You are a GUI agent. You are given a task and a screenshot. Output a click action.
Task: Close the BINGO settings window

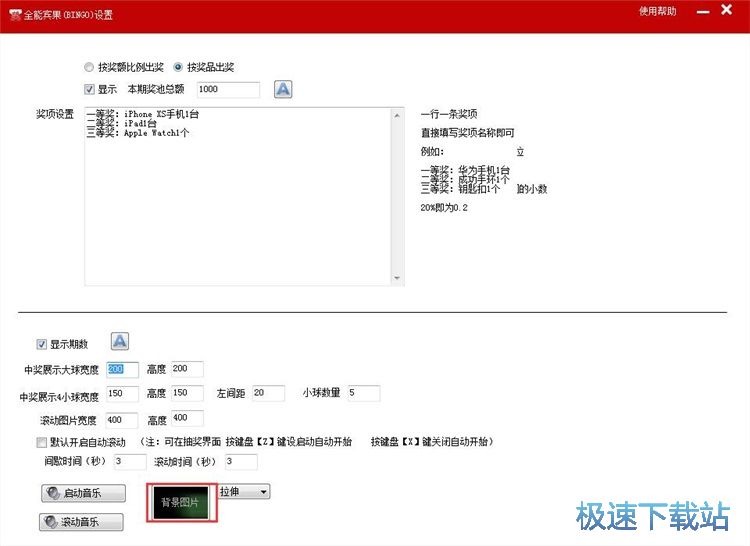pyautogui.click(x=727, y=10)
